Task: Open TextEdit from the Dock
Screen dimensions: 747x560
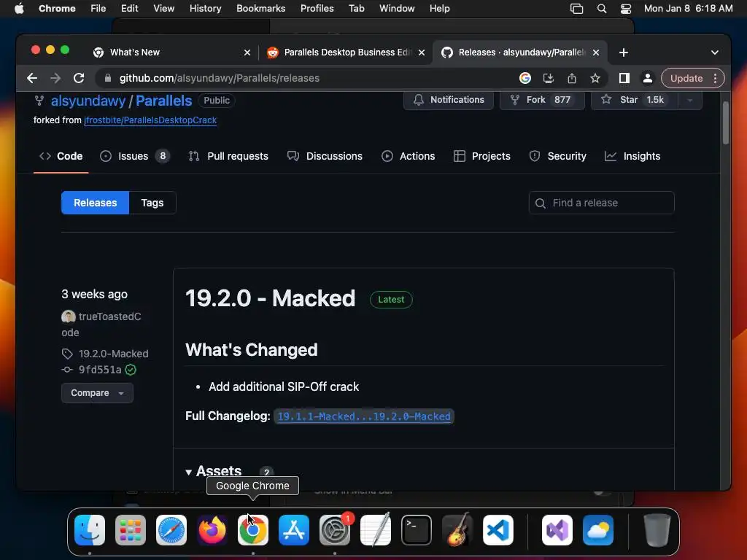Action: [x=376, y=530]
